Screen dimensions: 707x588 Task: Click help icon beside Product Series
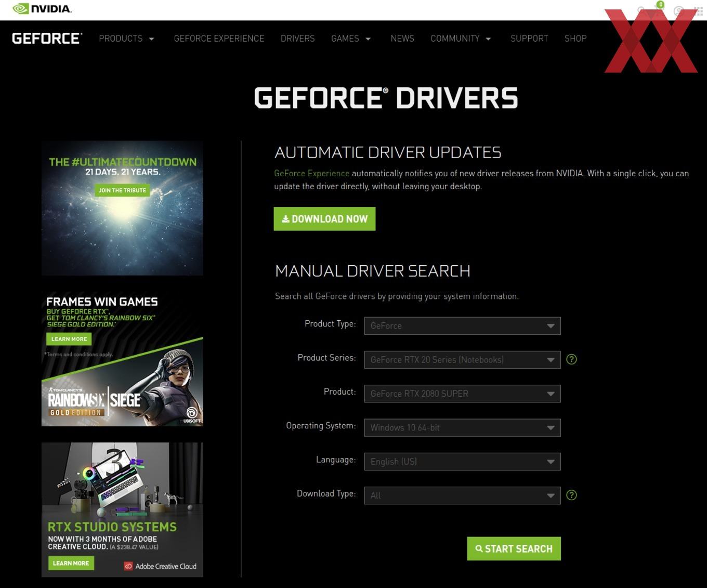[x=571, y=359]
